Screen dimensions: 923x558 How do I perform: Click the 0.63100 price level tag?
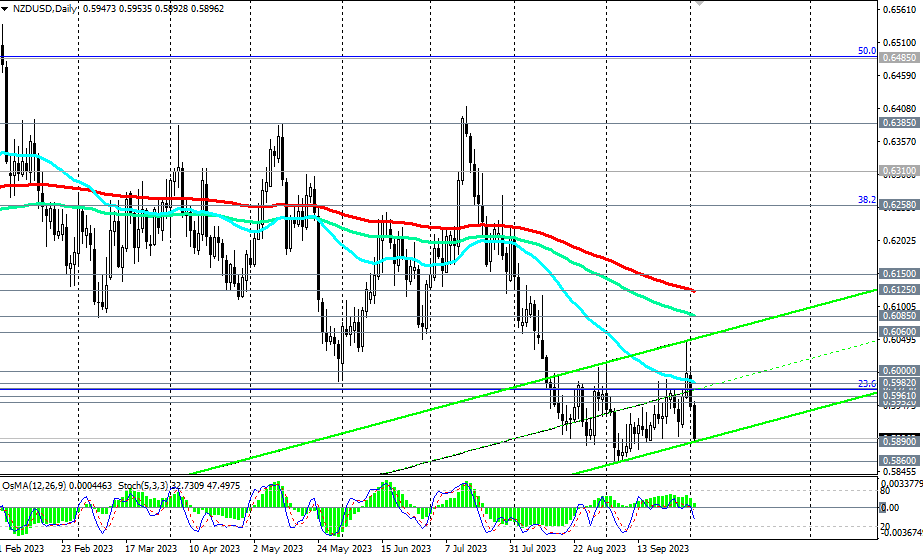tap(899, 171)
